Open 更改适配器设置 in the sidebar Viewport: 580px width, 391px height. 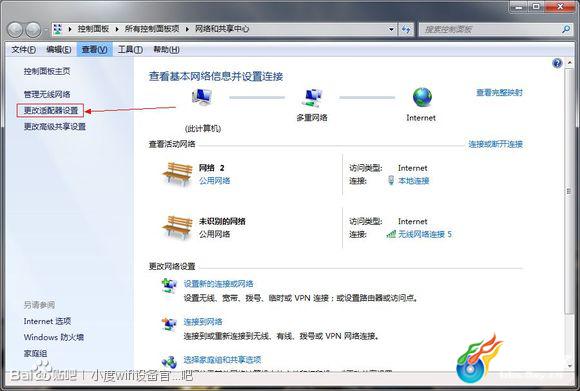coord(51,110)
